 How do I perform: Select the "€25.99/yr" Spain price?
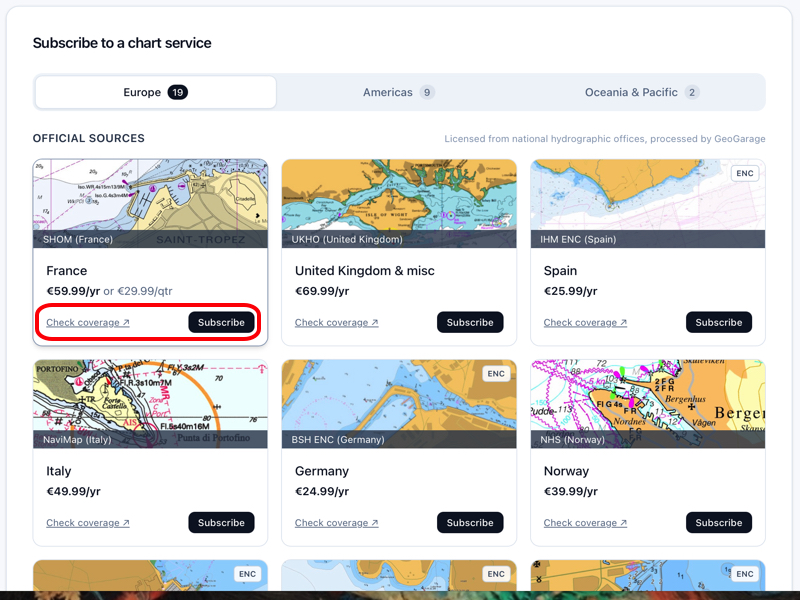(x=570, y=291)
